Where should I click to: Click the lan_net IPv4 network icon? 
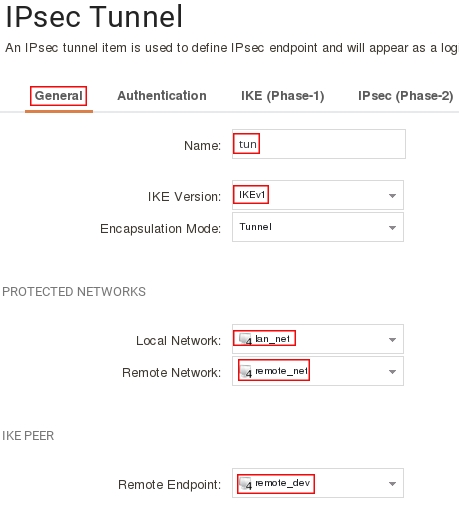click(x=246, y=339)
